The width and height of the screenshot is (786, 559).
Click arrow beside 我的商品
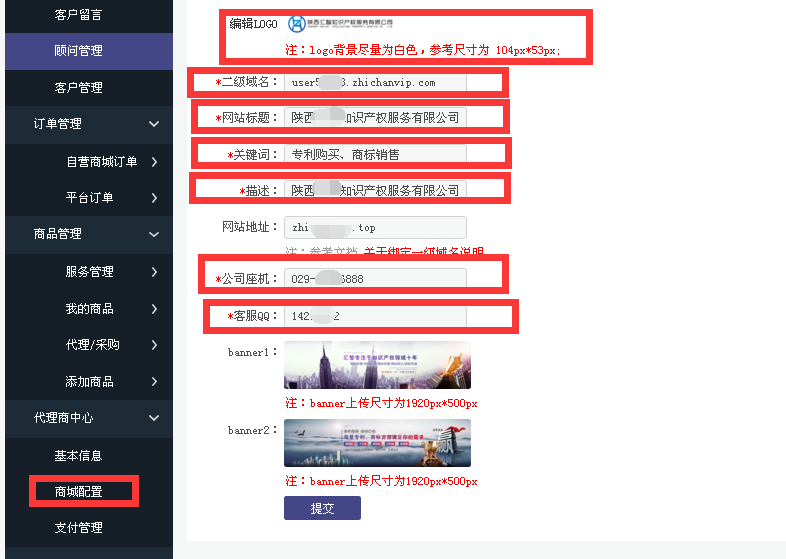(154, 309)
